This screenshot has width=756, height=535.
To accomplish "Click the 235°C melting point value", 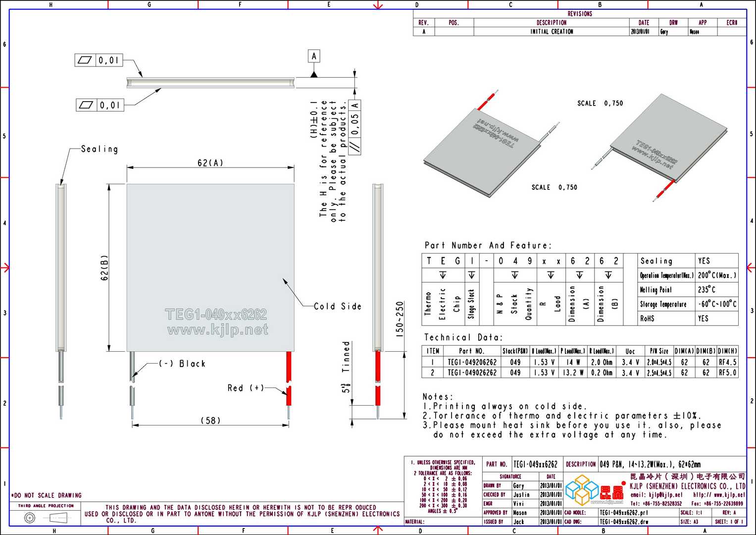I will point(706,290).
